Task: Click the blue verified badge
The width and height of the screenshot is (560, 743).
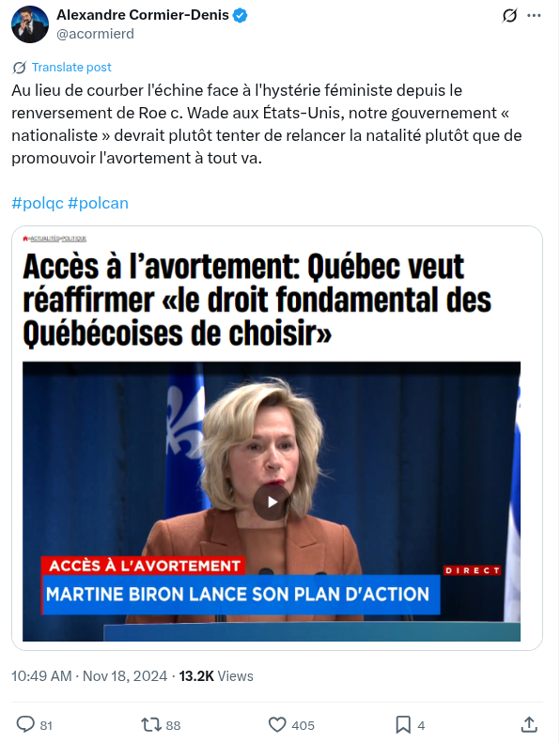Action: click(241, 15)
